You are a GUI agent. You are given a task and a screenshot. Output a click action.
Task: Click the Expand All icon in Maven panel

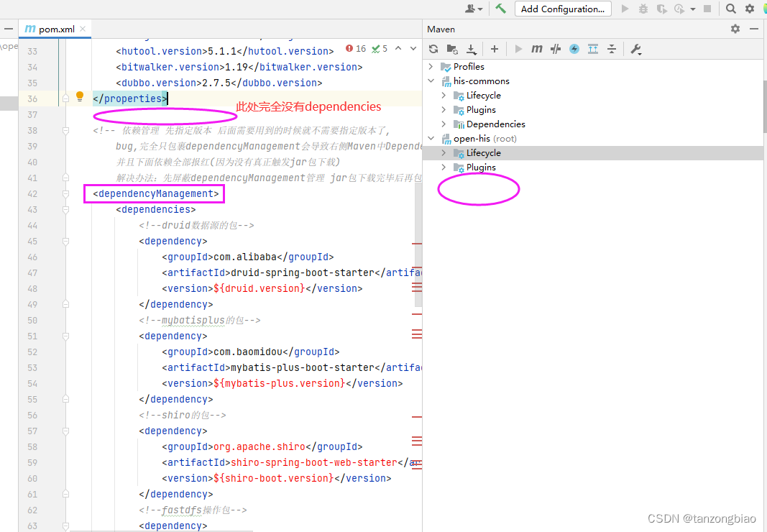592,49
